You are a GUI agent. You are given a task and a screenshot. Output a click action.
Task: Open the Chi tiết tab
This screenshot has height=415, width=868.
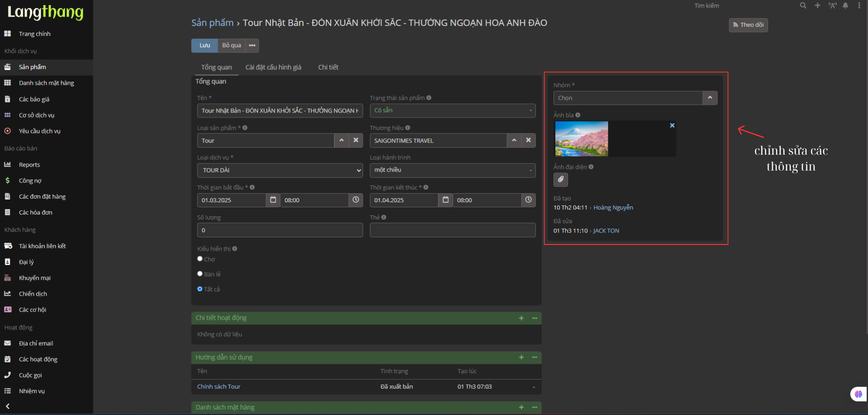click(x=328, y=67)
